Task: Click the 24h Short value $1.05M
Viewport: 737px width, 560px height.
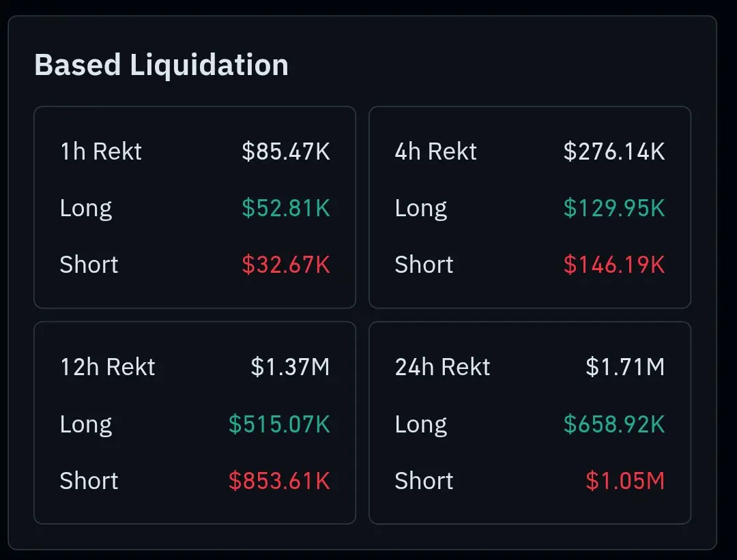Action: 625,481
